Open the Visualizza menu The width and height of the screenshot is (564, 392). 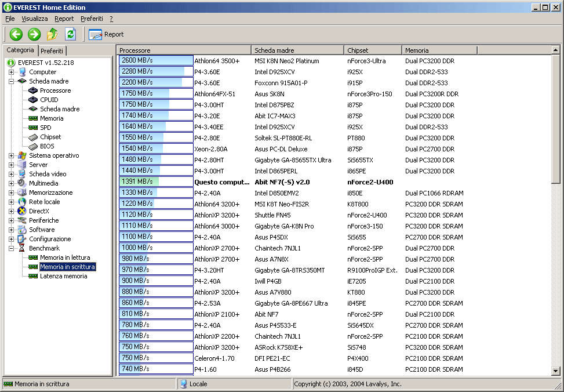[x=35, y=19]
